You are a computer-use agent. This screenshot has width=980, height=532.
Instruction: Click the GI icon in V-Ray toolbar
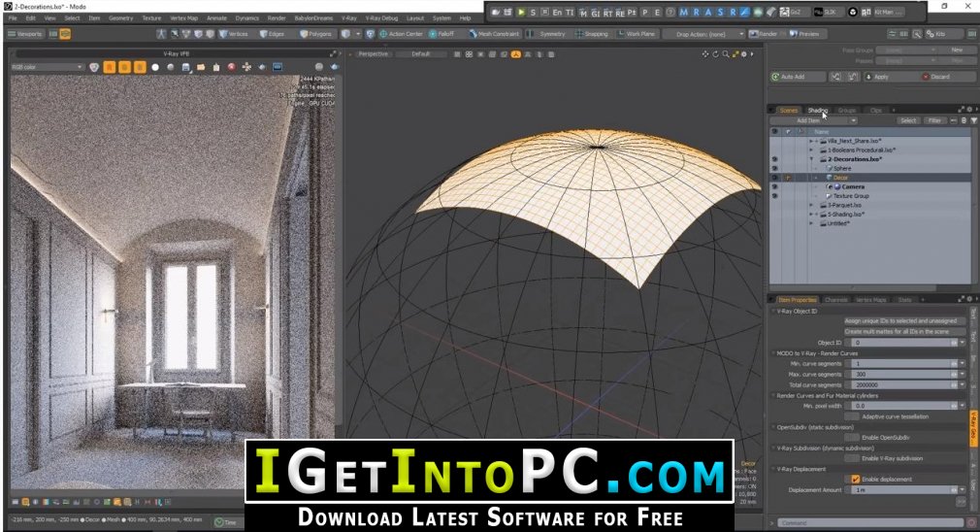[595, 13]
